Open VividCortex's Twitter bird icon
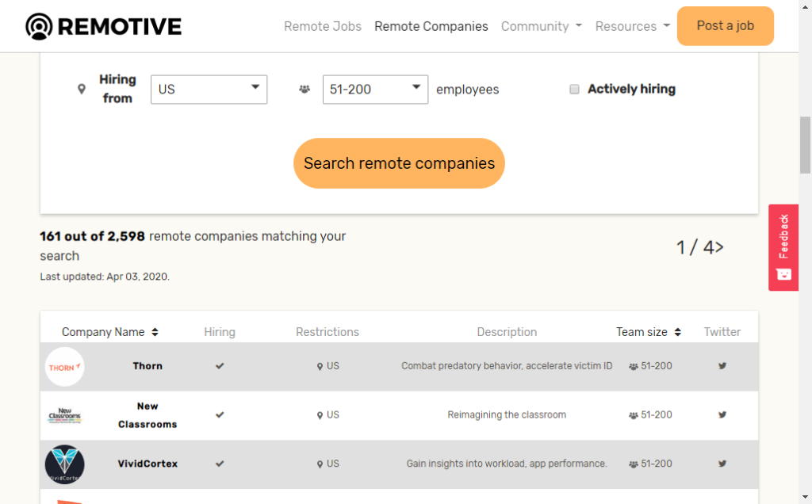Image resolution: width=812 pixels, height=504 pixels. (722, 464)
